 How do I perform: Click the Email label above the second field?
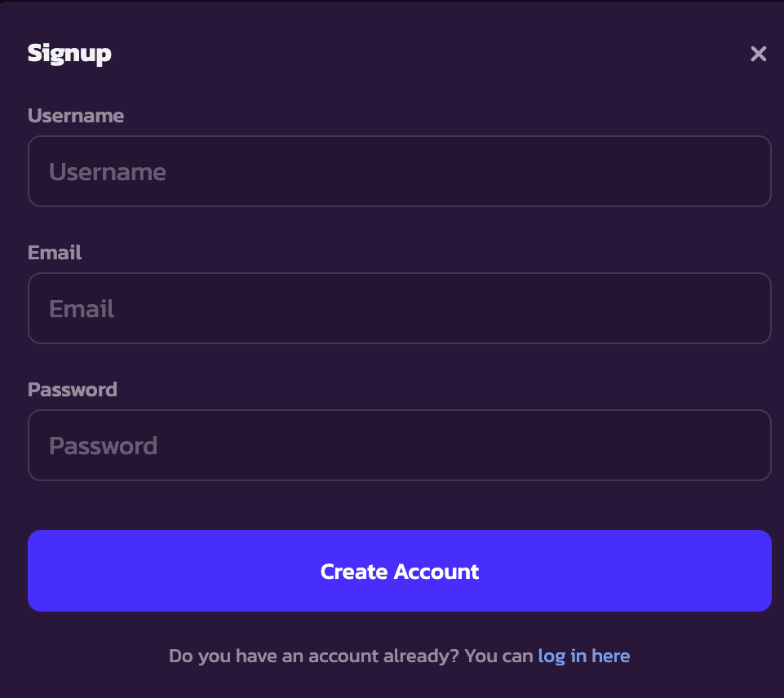(55, 252)
